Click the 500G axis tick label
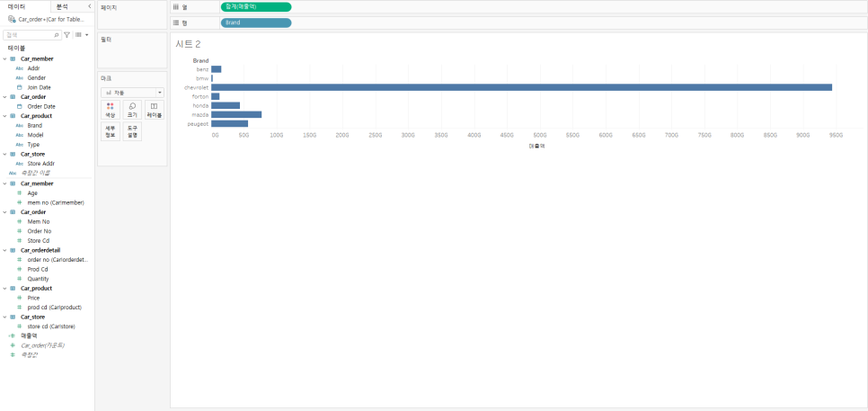Viewport: 868px width, 411px height. pyautogui.click(x=540, y=135)
